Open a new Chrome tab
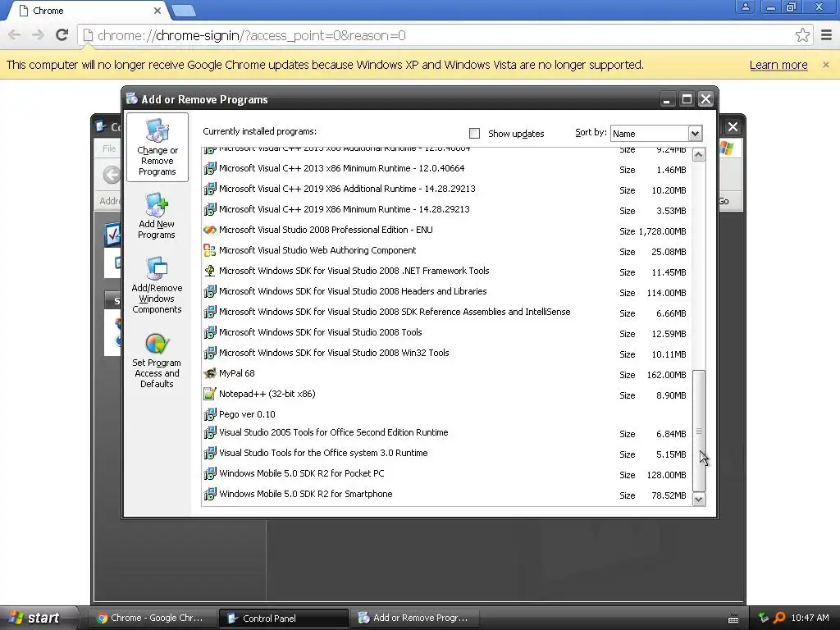The height and width of the screenshot is (630, 840). point(185,11)
